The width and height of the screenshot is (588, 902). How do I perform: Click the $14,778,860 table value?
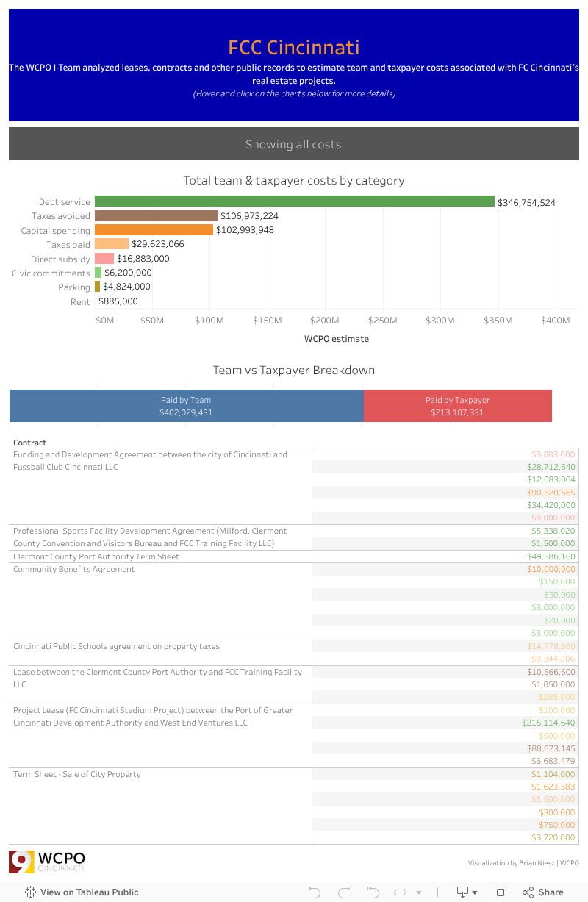coord(551,646)
